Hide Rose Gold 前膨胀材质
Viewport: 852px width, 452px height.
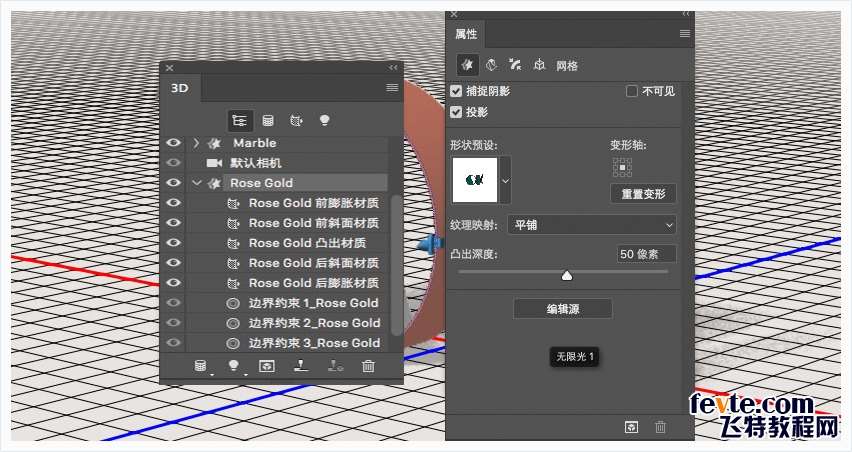(173, 203)
